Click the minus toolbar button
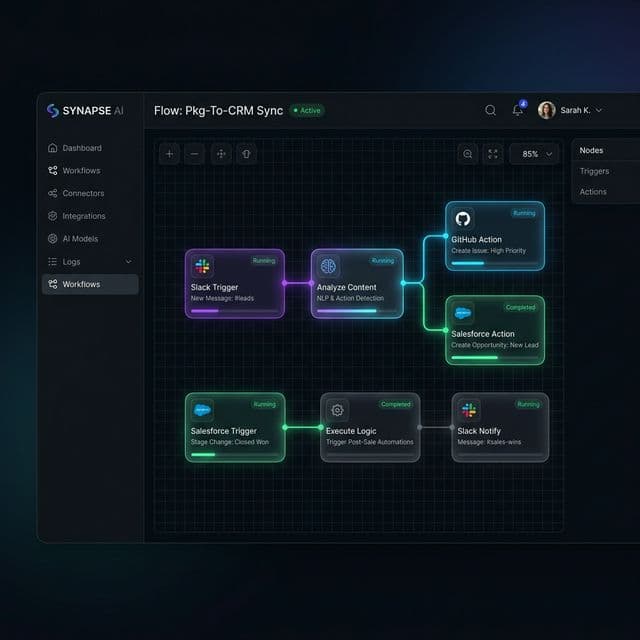The width and height of the screenshot is (640, 640). click(194, 154)
